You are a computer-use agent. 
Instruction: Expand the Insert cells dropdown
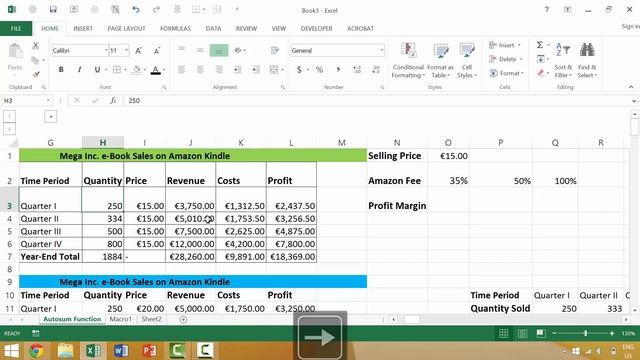[x=519, y=45]
